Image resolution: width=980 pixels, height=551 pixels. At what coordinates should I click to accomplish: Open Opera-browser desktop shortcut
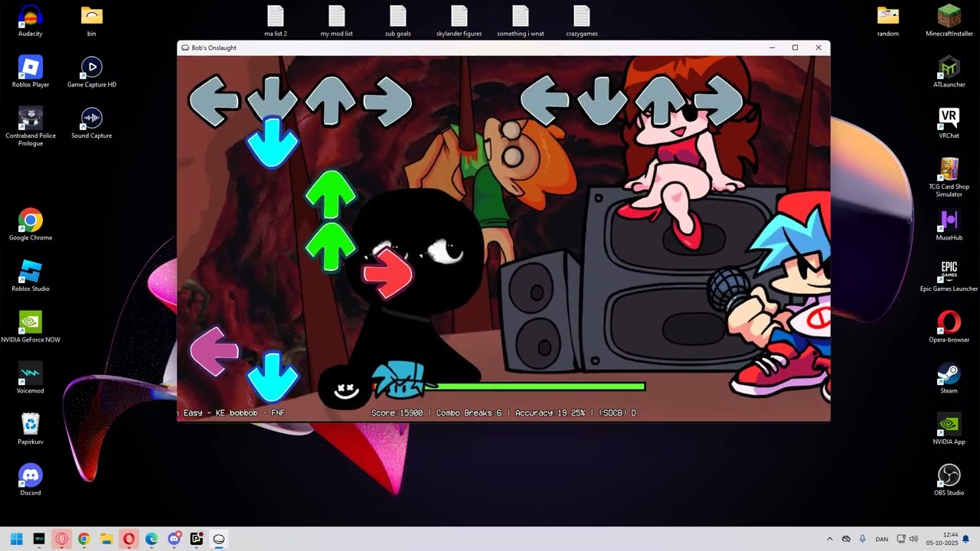(x=949, y=327)
